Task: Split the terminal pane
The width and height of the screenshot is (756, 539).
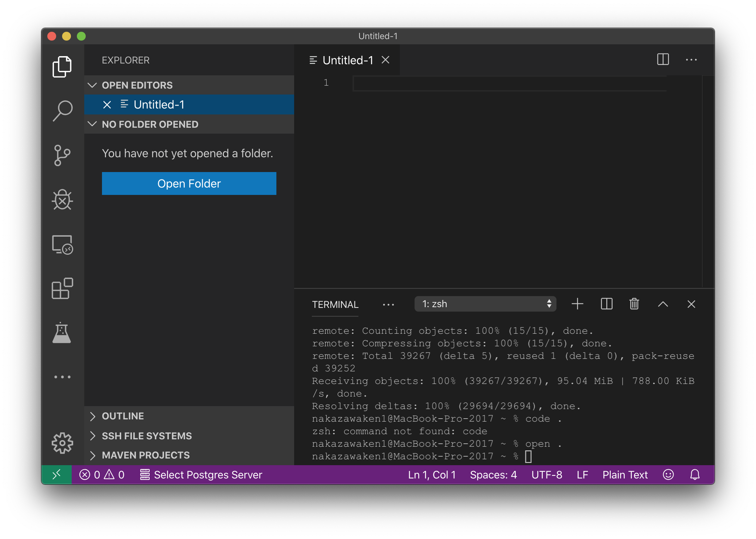Action: (x=606, y=304)
